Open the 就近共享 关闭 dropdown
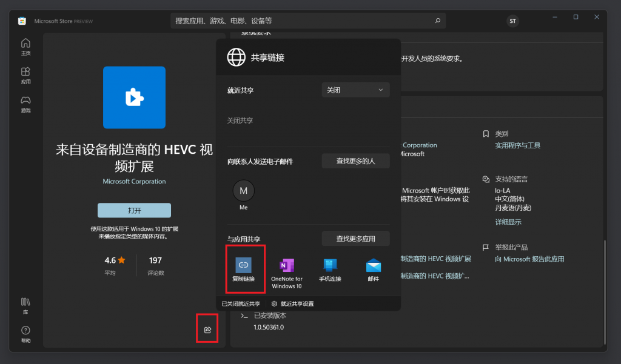This screenshot has height=364, width=621. click(x=355, y=90)
